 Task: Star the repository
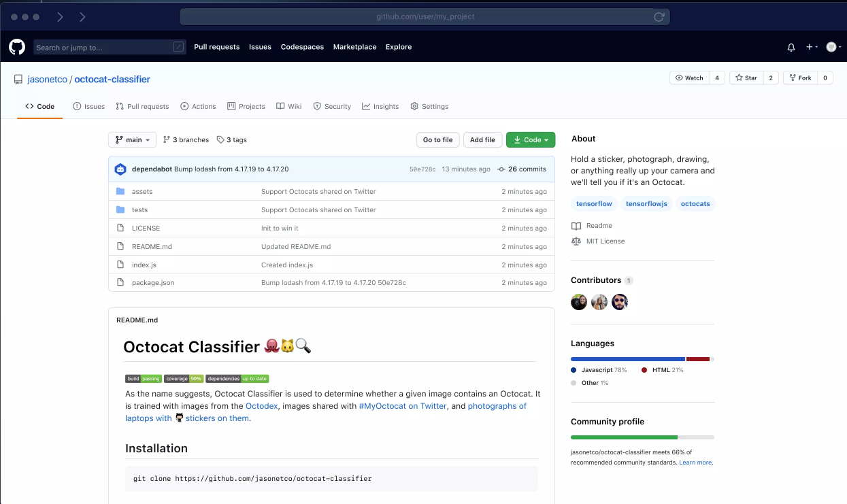[746, 78]
